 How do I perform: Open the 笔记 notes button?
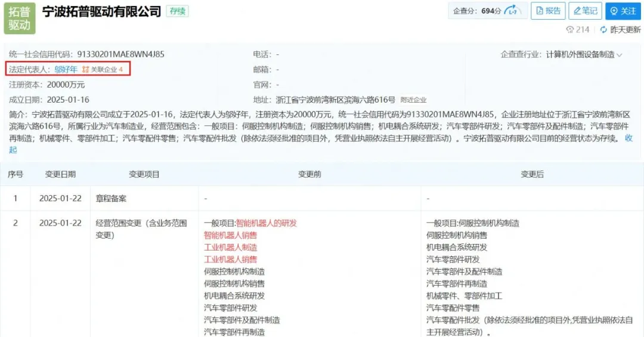[x=584, y=11]
